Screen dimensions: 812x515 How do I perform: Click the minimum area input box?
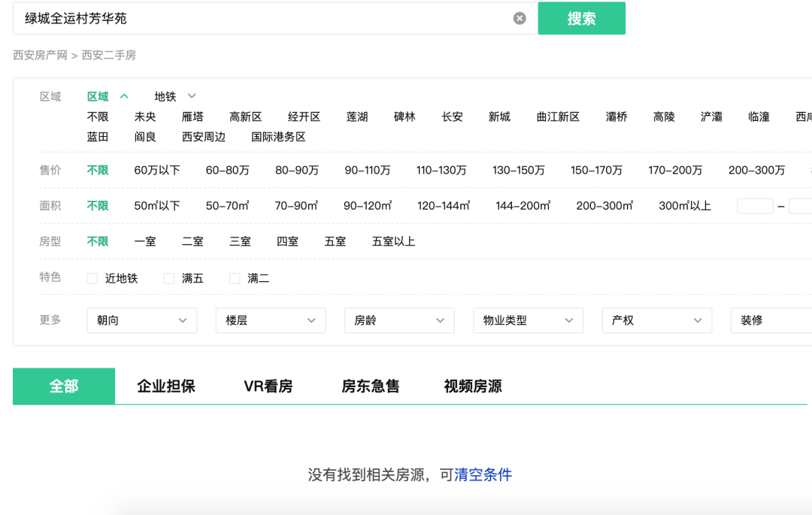[755, 206]
